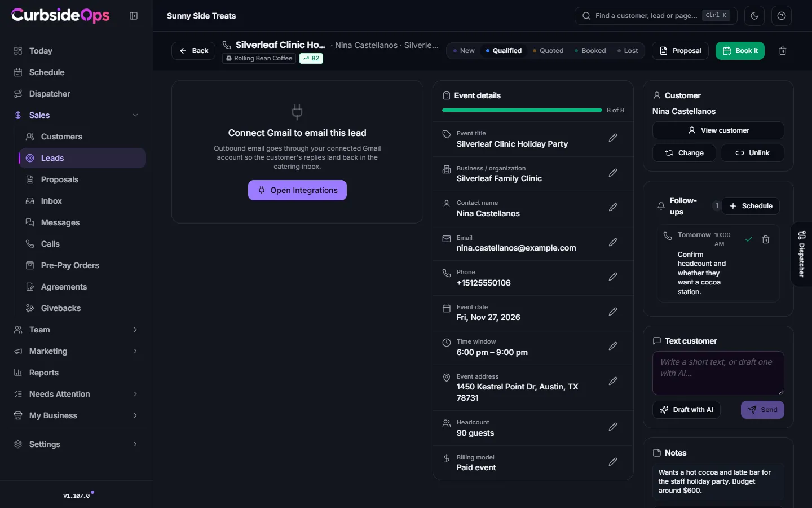Set lead stage to Booked
The image size is (812, 508).
(x=590, y=51)
